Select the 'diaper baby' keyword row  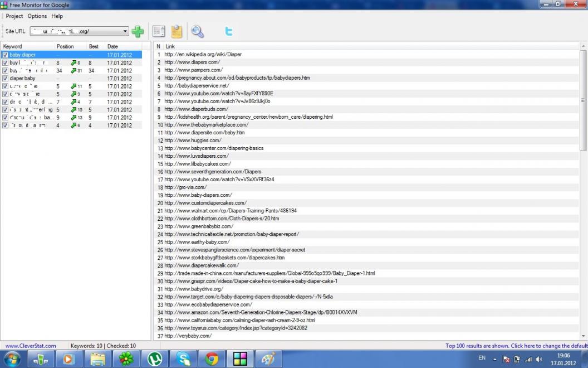click(71, 79)
